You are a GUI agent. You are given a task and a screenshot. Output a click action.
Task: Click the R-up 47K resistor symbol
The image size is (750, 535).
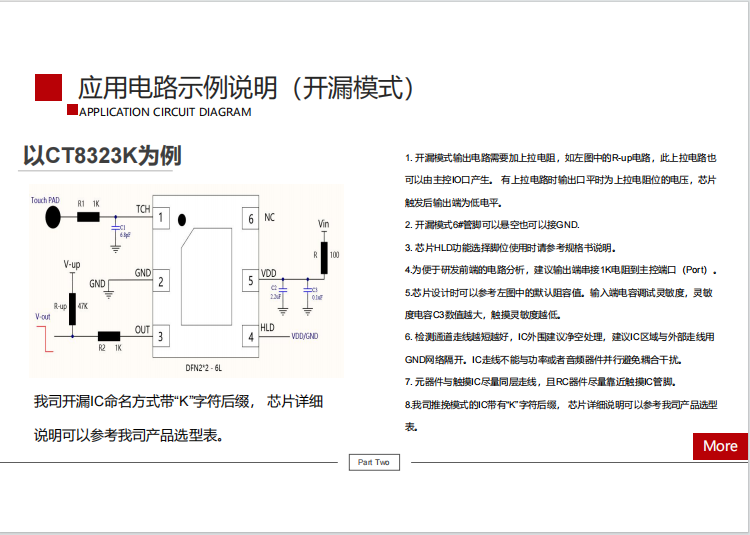[x=73, y=305]
